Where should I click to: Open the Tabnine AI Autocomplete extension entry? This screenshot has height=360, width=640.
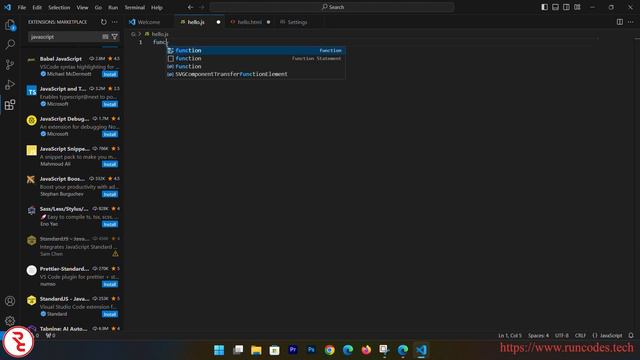tap(73, 329)
